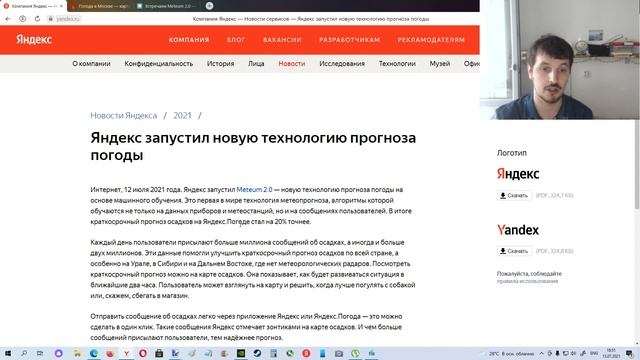
Task: Open Task View on the taskbar
Action: tap(40, 353)
